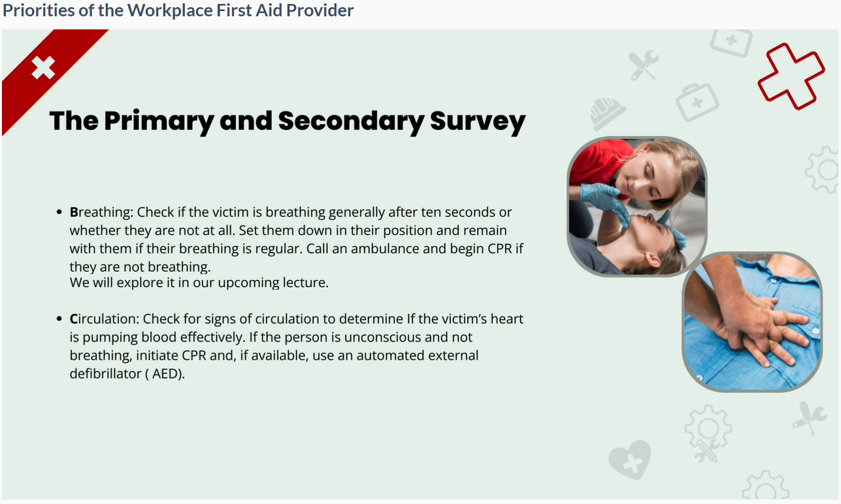The height and width of the screenshot is (504, 841).
Task: Click the bottom-right wrench tools icon
Action: click(x=809, y=418)
